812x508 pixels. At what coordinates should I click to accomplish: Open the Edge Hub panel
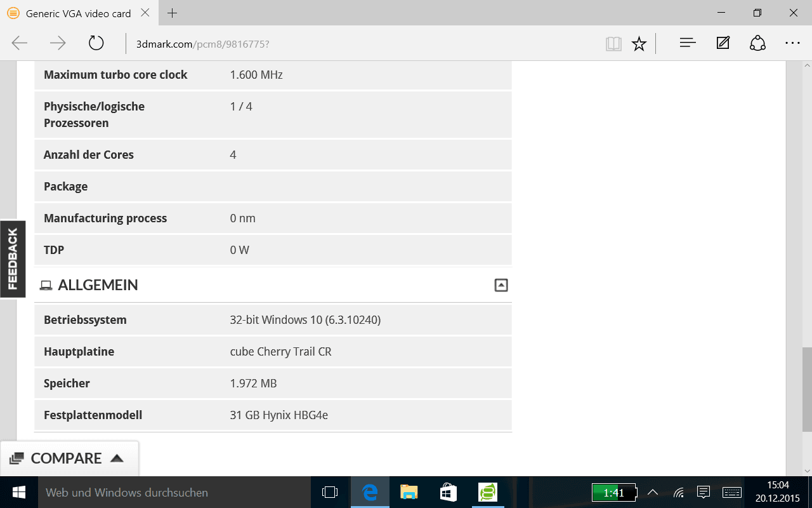[x=688, y=43]
